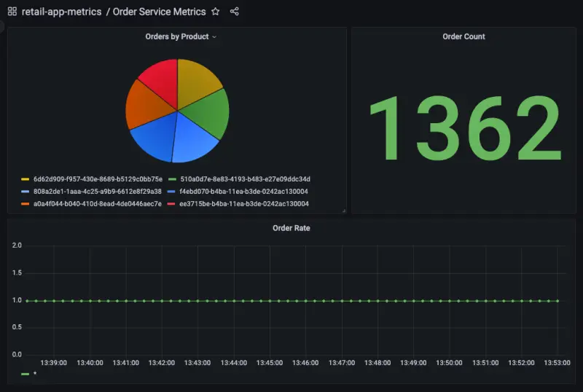Click the Order Service Metrics breadcrumb title
The height and width of the screenshot is (392, 583).
[x=159, y=12]
